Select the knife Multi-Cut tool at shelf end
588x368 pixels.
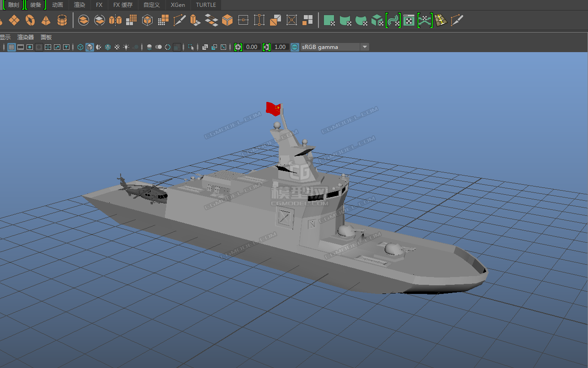click(457, 20)
